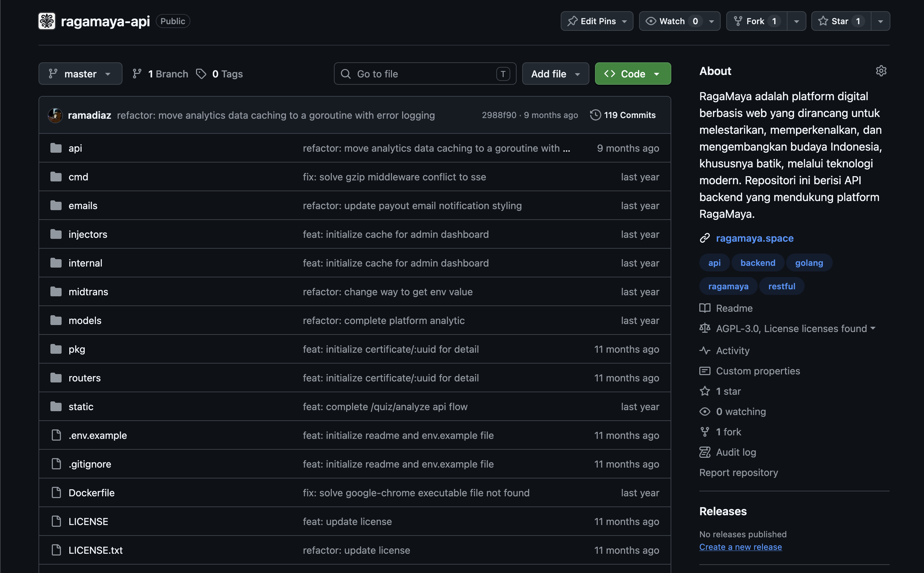Image resolution: width=924 pixels, height=573 pixels.
Task: Expand the star lists dropdown arrow
Action: click(881, 21)
